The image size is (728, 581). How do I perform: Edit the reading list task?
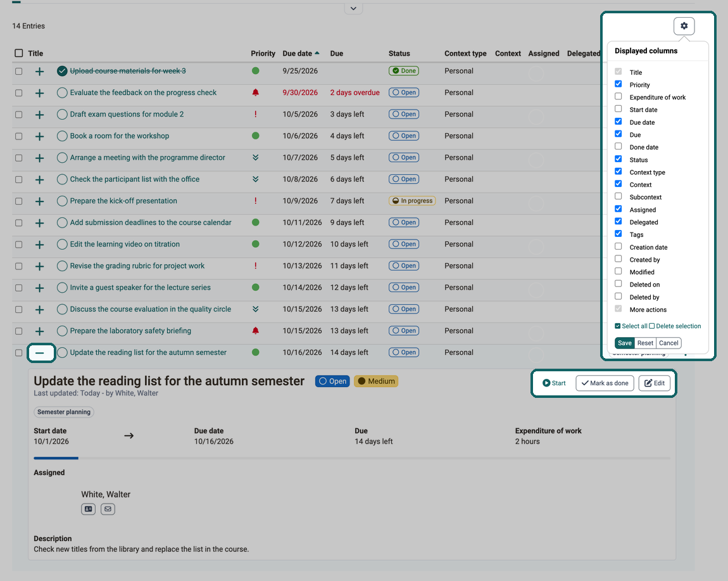pyautogui.click(x=655, y=383)
